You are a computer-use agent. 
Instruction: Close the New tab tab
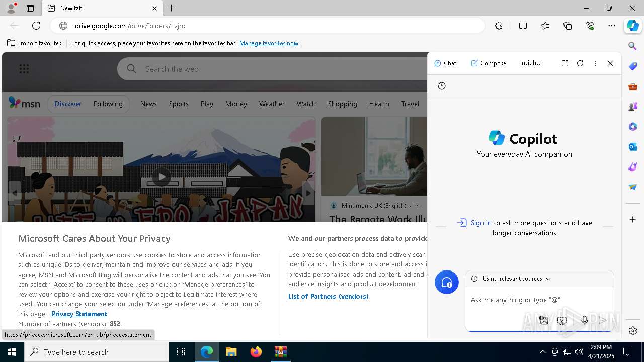[x=154, y=8]
